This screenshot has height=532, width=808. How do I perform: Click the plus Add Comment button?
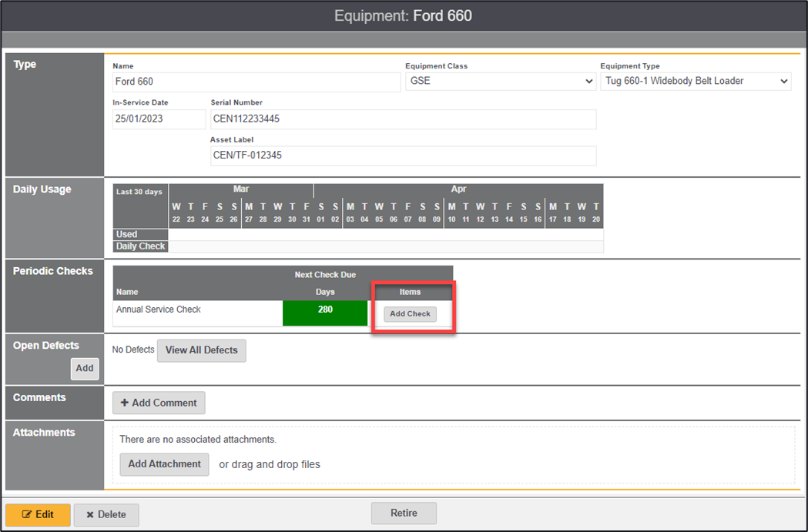click(x=159, y=403)
